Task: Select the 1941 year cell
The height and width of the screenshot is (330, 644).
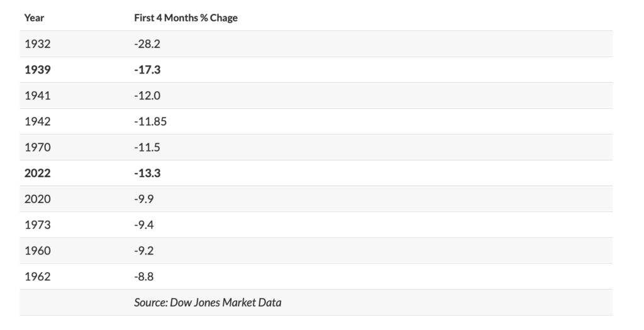Action: click(x=37, y=96)
